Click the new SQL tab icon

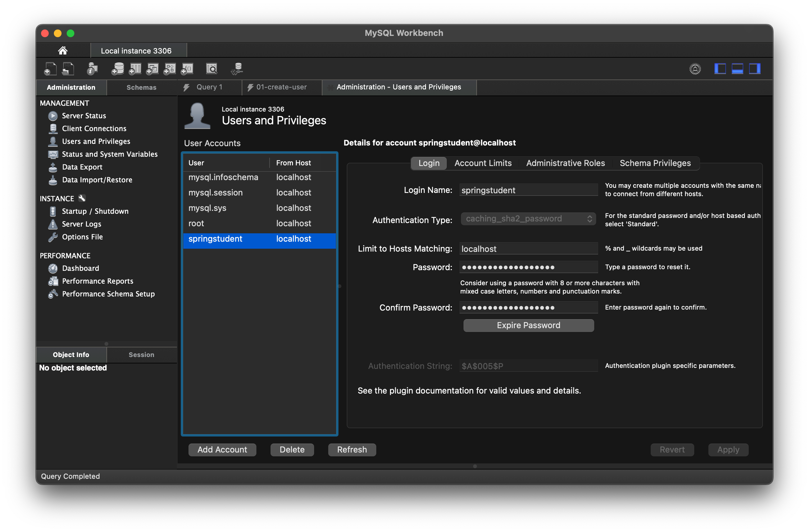[50, 69]
